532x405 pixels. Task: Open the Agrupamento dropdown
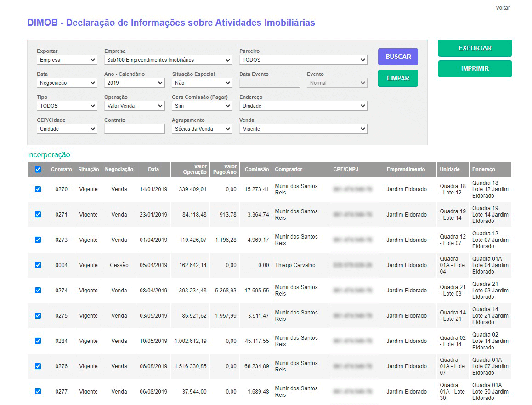202,129
